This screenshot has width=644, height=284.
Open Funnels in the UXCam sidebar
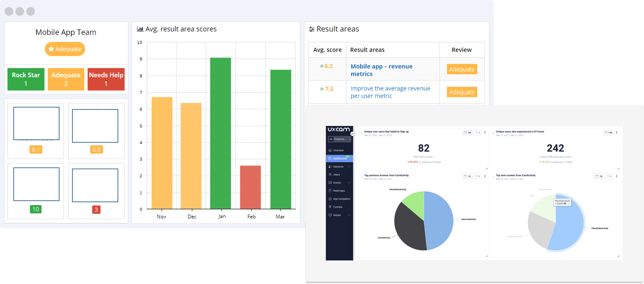click(337, 207)
